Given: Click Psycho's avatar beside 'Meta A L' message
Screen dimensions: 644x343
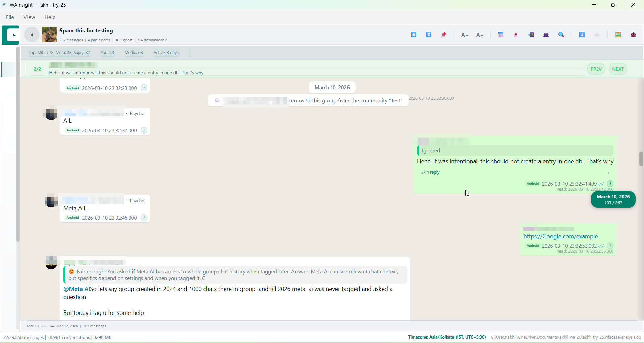Looking at the screenshot, I should pyautogui.click(x=51, y=201).
